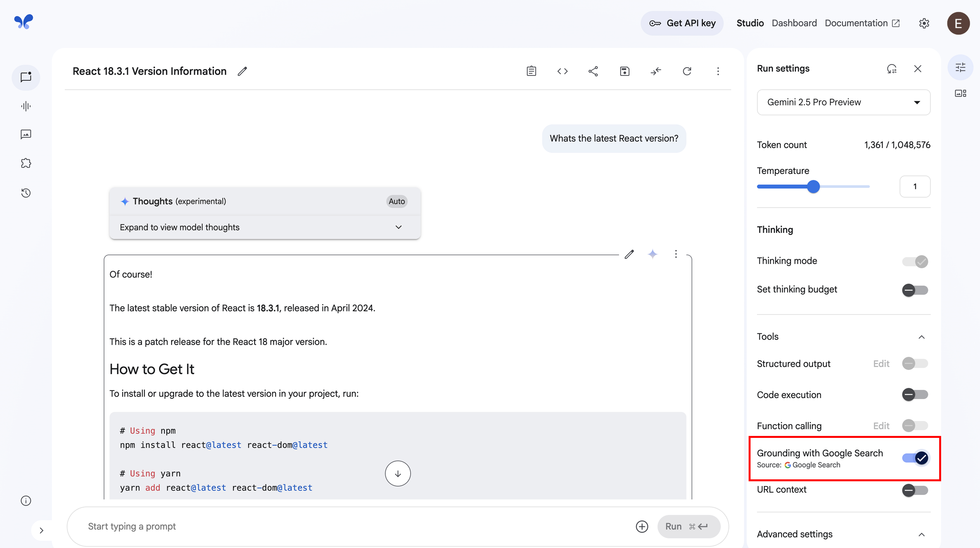Screen dimensions: 980x548
Task: Click the yarn add react@latest code line
Action: coord(216,488)
